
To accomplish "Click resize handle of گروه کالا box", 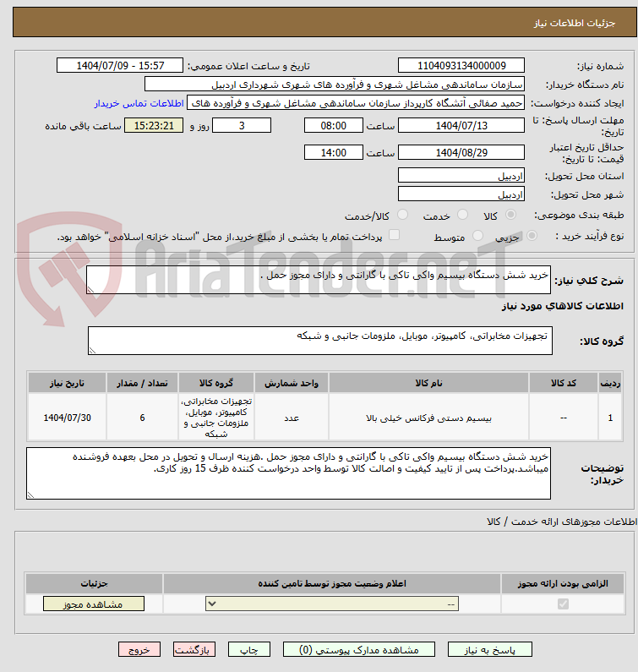I will point(92,351).
